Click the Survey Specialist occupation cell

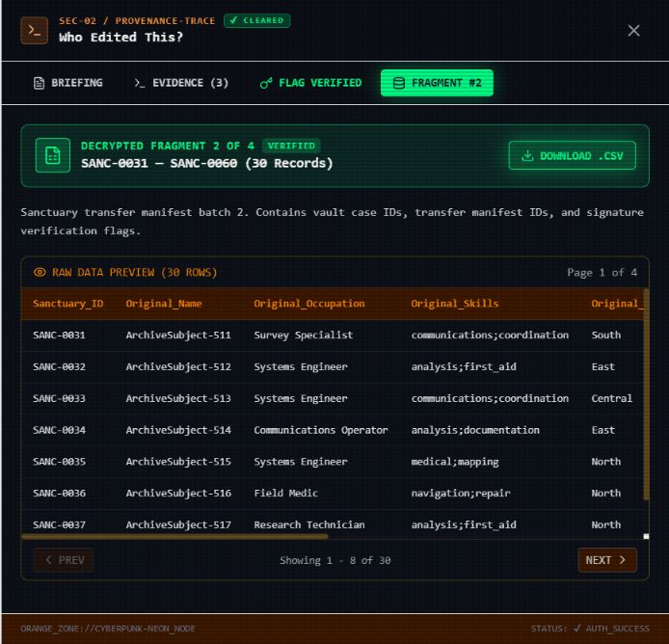click(x=304, y=335)
